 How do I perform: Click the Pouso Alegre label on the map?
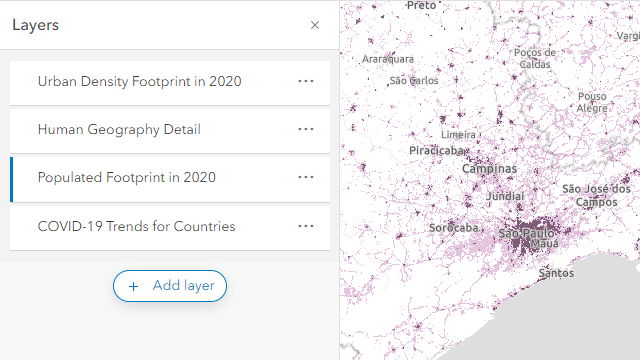click(592, 102)
